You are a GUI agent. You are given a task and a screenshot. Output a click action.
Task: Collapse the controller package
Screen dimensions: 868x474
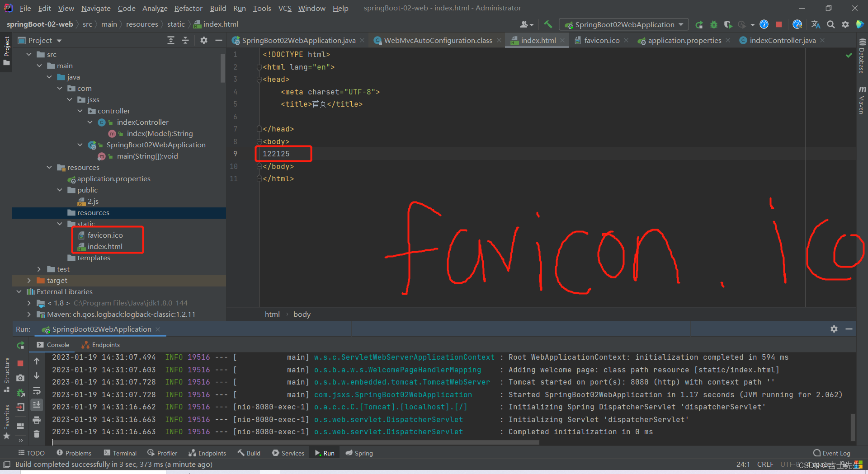point(80,111)
